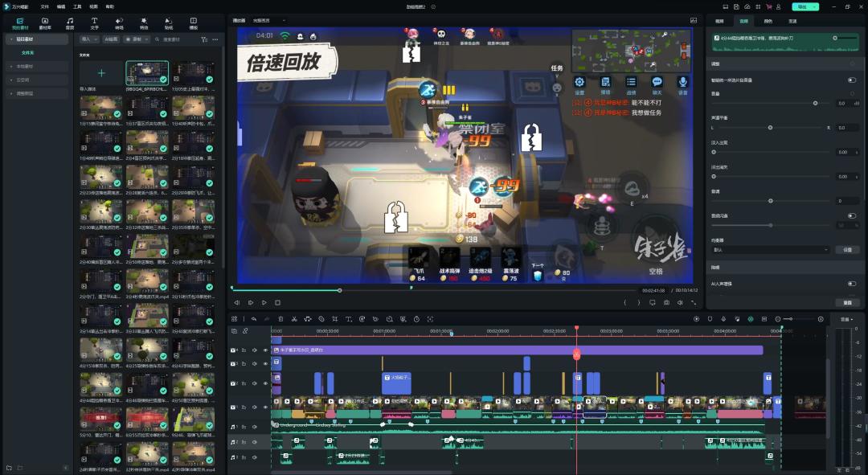868x475 pixels.
Task: Adjust the volume (音量) slider
Action: [x=816, y=104]
